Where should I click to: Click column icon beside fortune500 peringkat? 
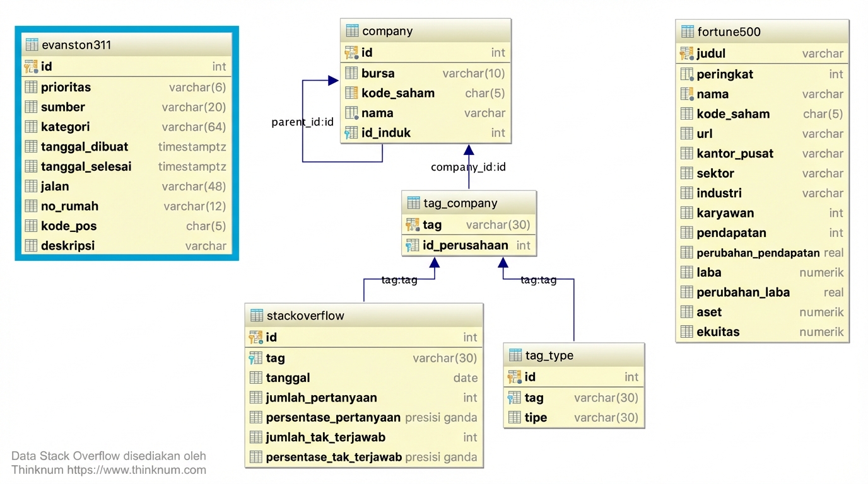coord(687,74)
